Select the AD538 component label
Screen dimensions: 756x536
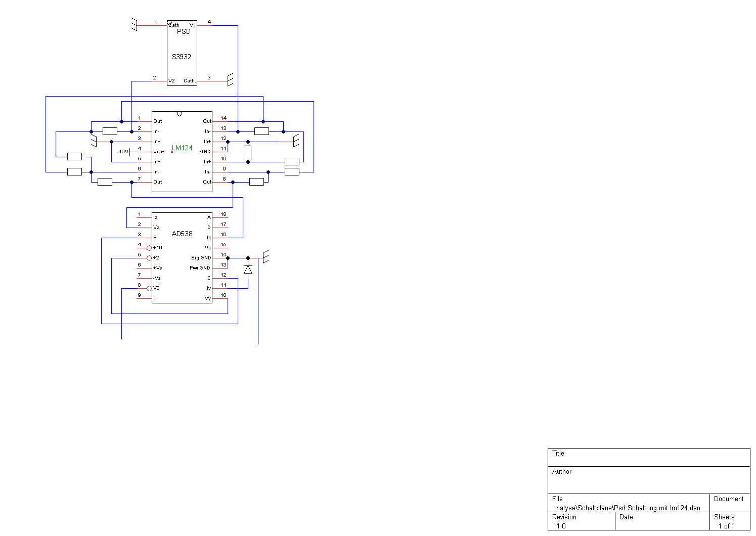(182, 234)
